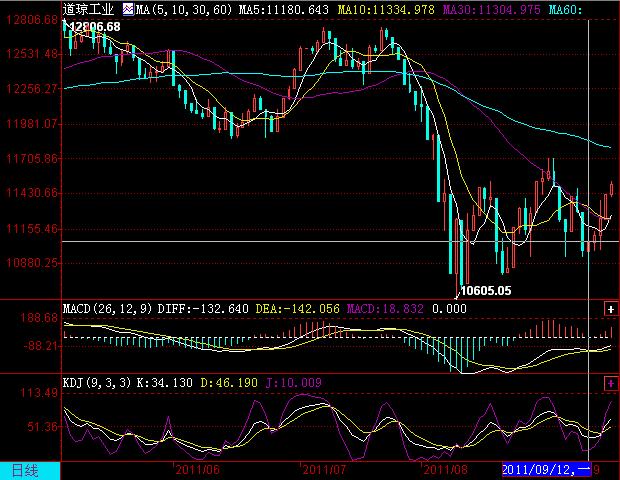Screen dimensions: 620x480
Task: Expand the KDJ panel with its plus button
Action: pyautogui.click(x=611, y=383)
